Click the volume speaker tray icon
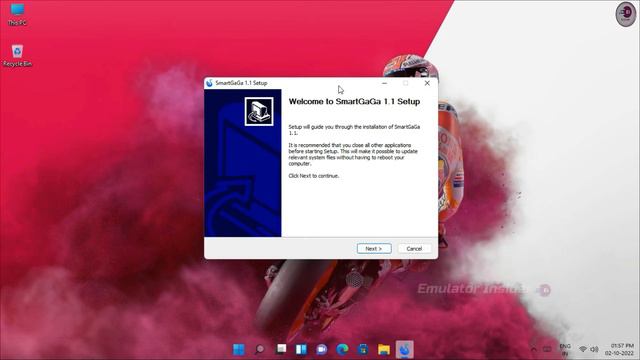 point(594,349)
